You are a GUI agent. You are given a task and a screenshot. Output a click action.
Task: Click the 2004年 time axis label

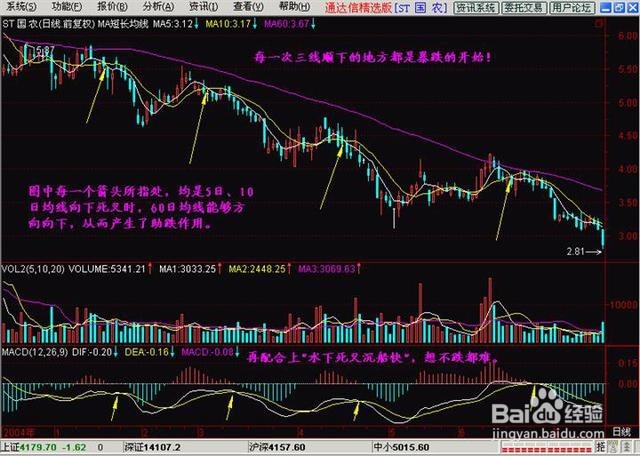point(19,432)
